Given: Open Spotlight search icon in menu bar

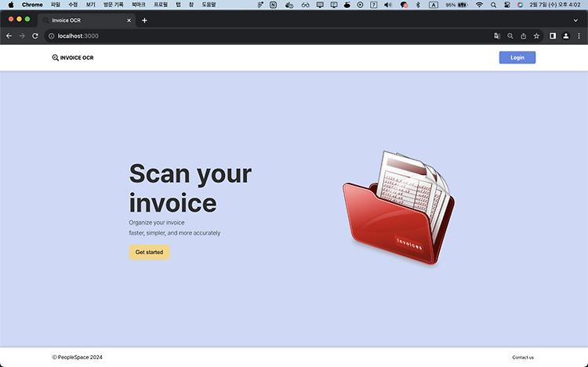Looking at the screenshot, I should click(493, 5).
